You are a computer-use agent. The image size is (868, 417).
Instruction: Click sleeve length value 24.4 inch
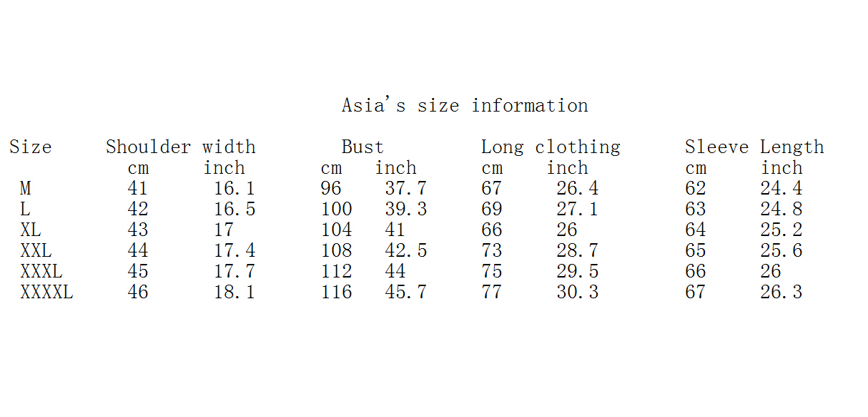781,189
